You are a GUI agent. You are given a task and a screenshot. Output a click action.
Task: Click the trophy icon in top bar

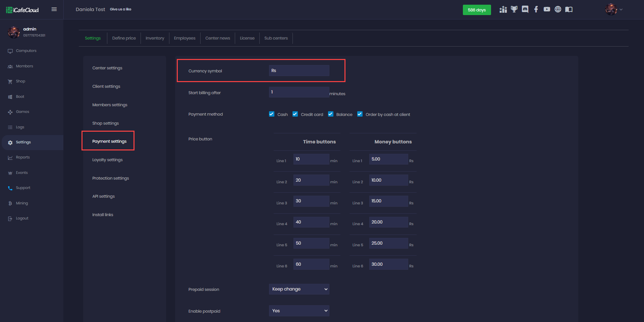click(514, 9)
